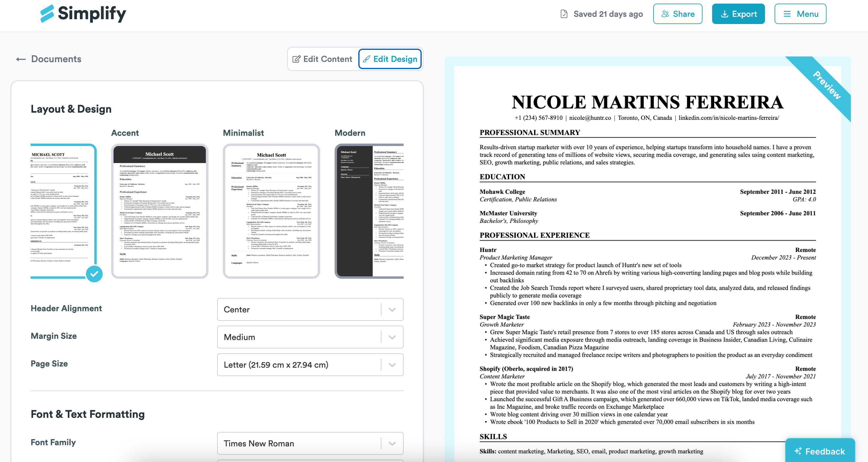The width and height of the screenshot is (868, 462).
Task: Open the Share dialog
Action: [x=677, y=14]
